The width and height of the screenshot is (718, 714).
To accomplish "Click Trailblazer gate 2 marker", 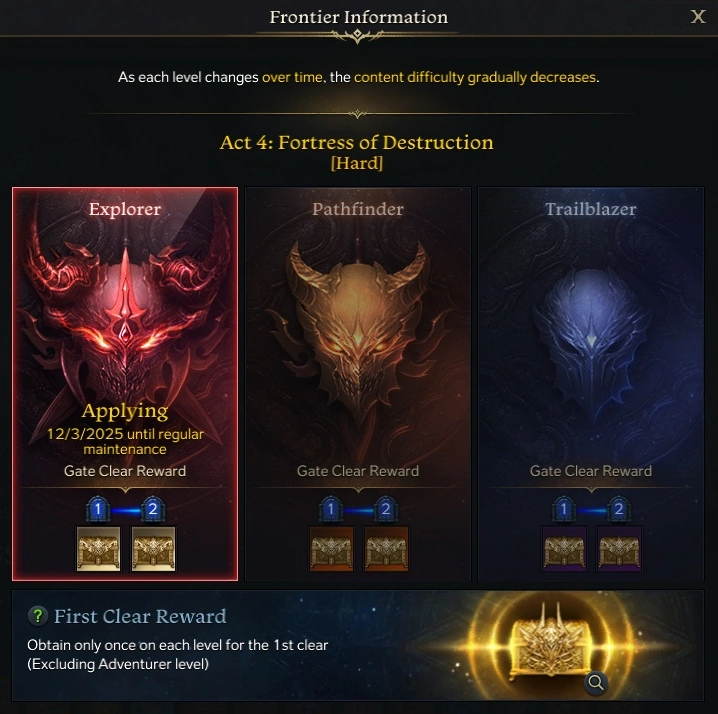I will (x=619, y=509).
